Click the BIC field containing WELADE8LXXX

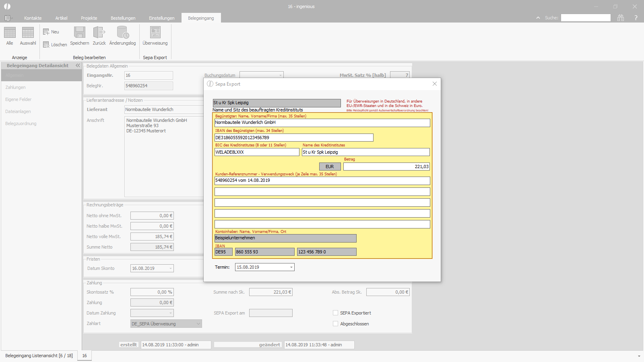point(257,152)
